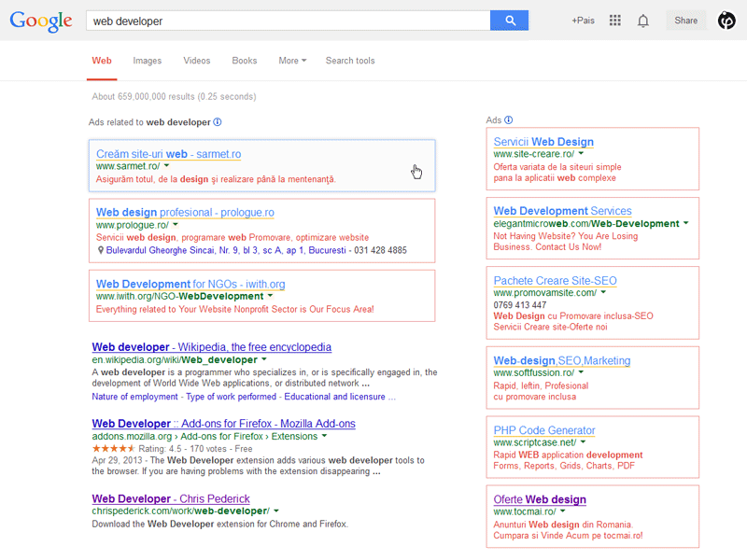Open notifications bell icon
The image size is (747, 560).
click(643, 21)
